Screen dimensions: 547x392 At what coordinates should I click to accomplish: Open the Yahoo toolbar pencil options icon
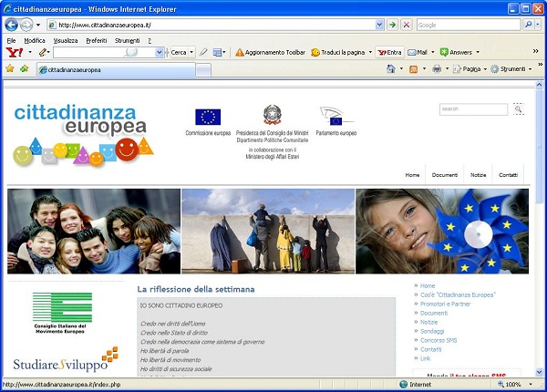pos(43,52)
